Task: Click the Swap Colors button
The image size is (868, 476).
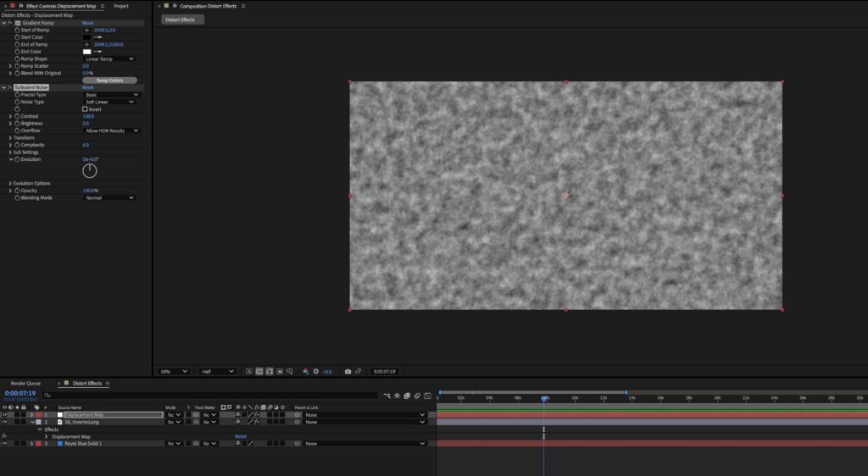Action: pos(109,80)
